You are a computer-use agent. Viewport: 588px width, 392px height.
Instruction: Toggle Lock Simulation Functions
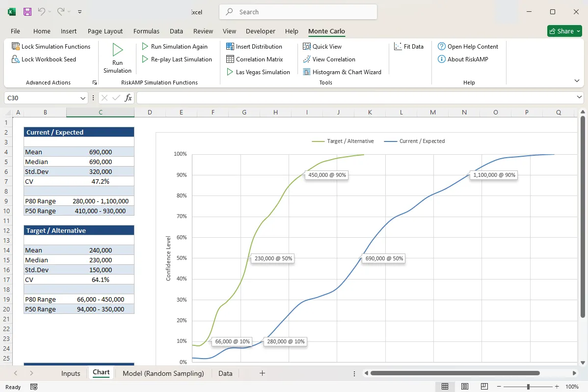pyautogui.click(x=52, y=46)
